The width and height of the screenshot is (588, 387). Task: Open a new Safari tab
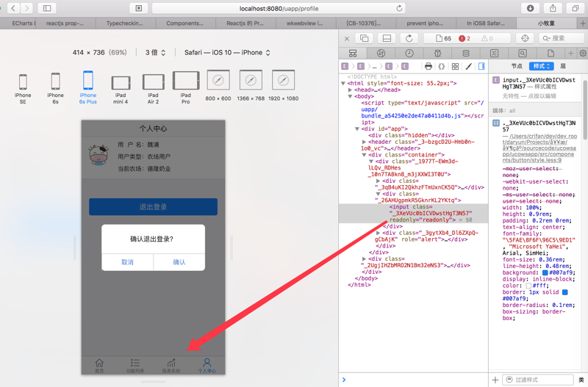[582, 23]
